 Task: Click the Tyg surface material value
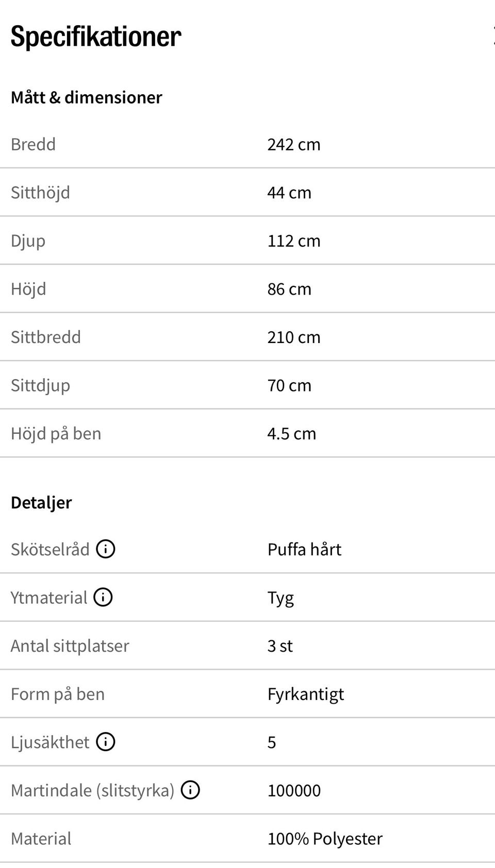280,598
